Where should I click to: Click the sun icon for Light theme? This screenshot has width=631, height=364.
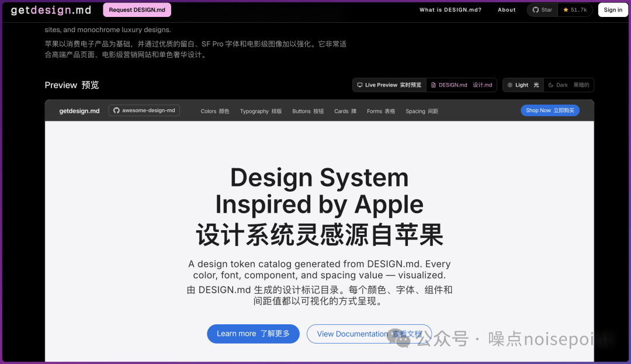click(x=510, y=85)
